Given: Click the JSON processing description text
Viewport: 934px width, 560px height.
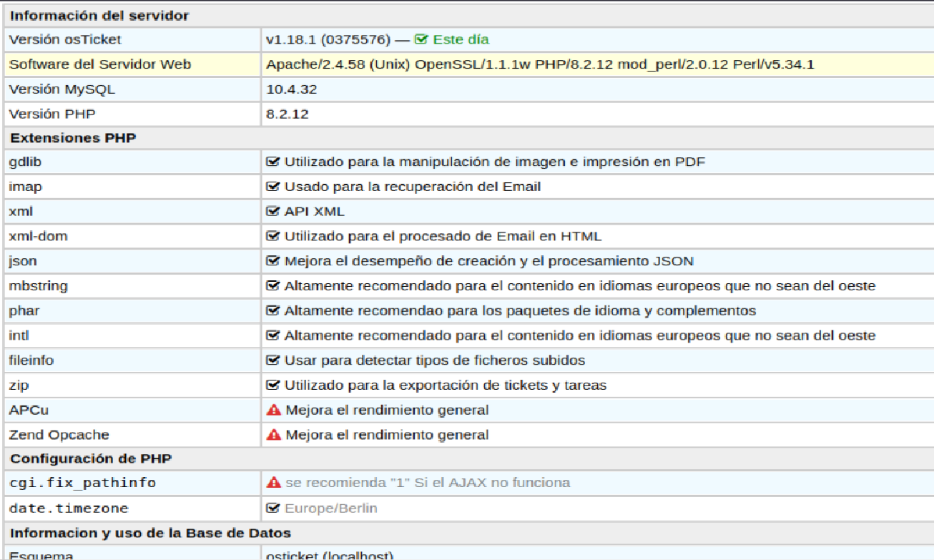Looking at the screenshot, I should coord(488,262).
